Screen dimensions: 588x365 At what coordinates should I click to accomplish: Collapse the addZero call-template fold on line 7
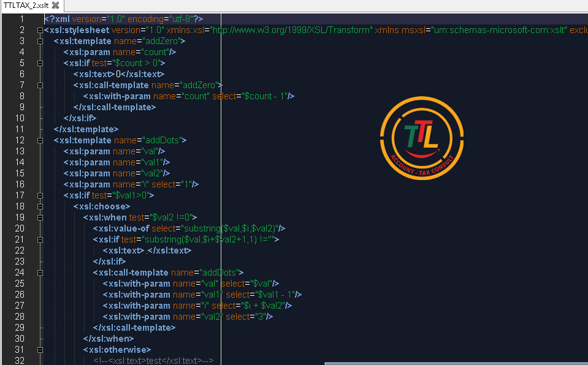pyautogui.click(x=40, y=85)
